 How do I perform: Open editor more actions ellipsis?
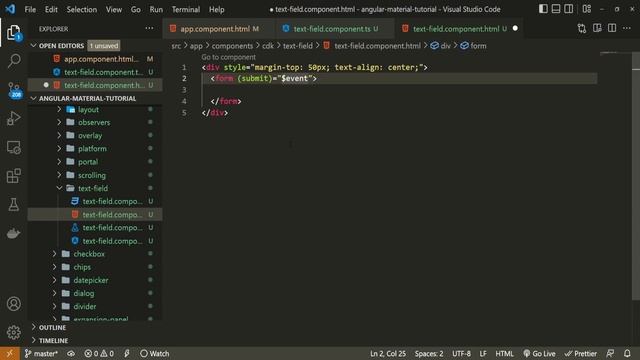tap(627, 28)
